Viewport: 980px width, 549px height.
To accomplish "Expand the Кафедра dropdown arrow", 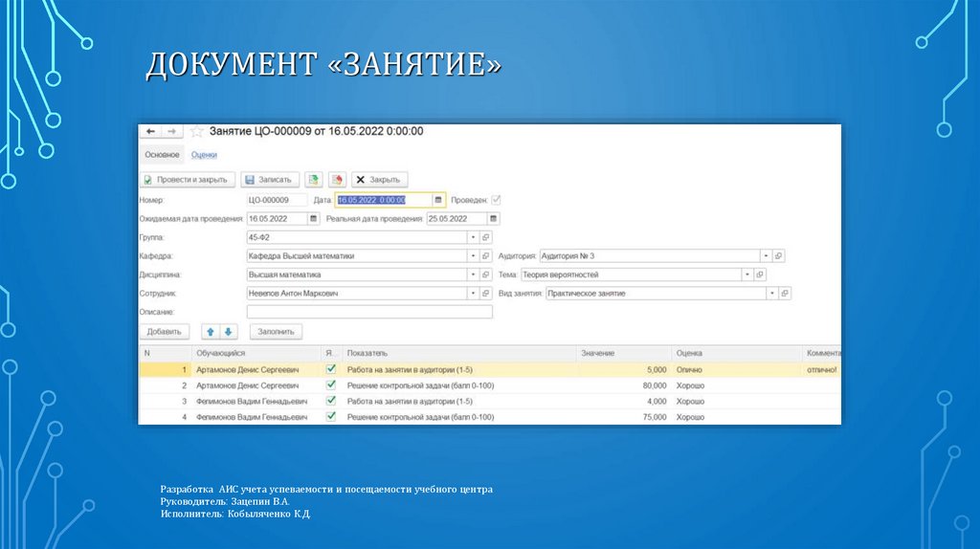I will click(473, 256).
